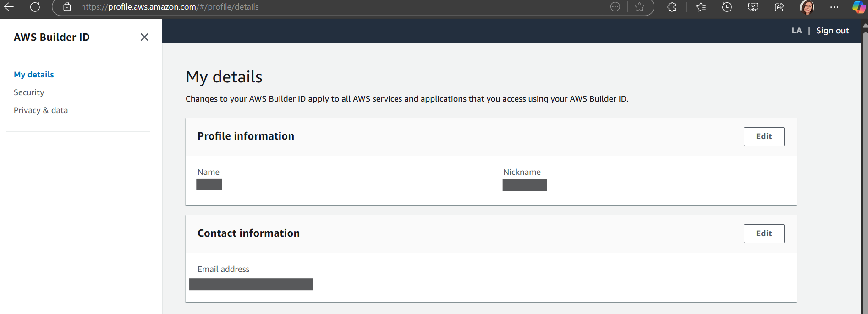The image size is (868, 314).
Task: Click Sign out link
Action: (833, 31)
